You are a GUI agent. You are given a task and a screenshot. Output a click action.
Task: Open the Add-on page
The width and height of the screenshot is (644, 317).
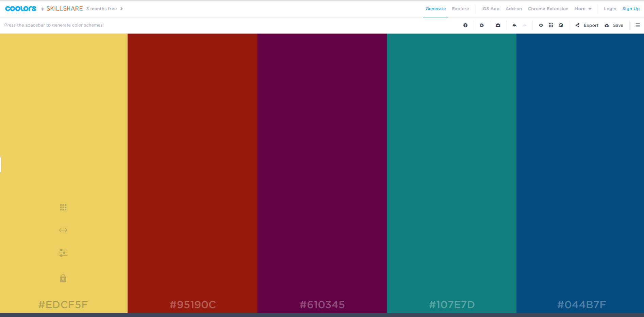pyautogui.click(x=514, y=9)
